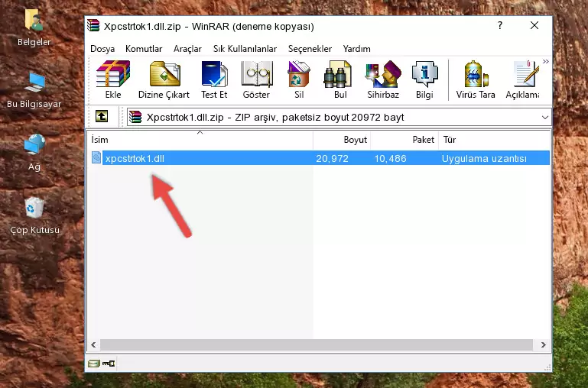Click the horizontal scrollbar track
This screenshot has width=588, height=388.
[x=317, y=345]
